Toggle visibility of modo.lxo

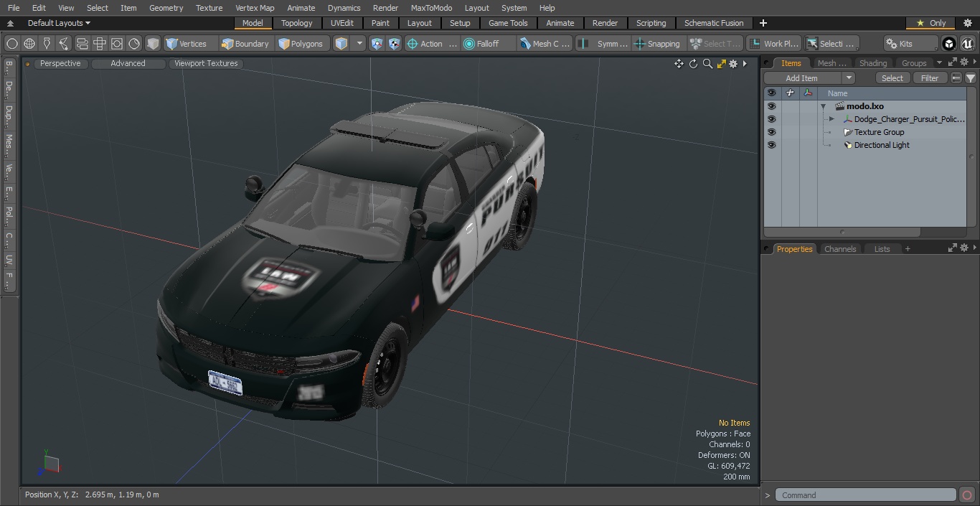pos(771,106)
